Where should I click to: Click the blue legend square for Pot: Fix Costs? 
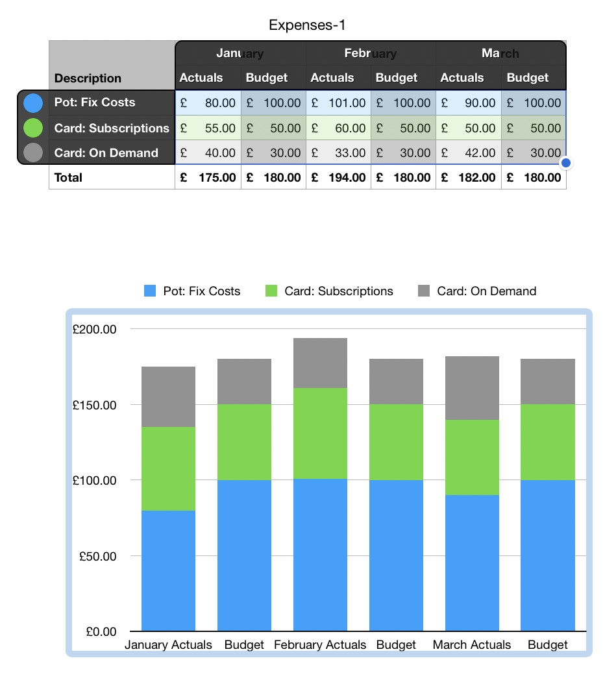(150, 291)
